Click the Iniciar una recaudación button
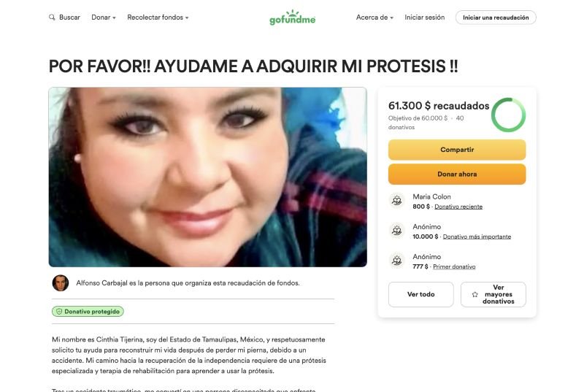Image resolution: width=584 pixels, height=392 pixels. click(496, 18)
